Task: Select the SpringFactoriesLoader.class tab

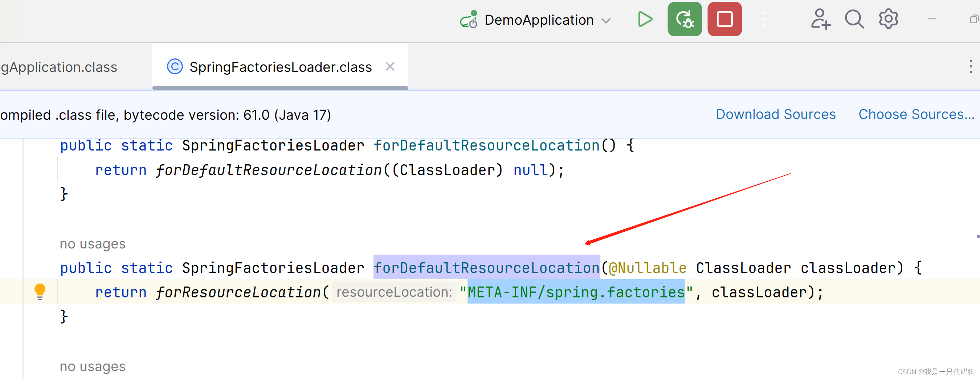Action: (x=280, y=66)
